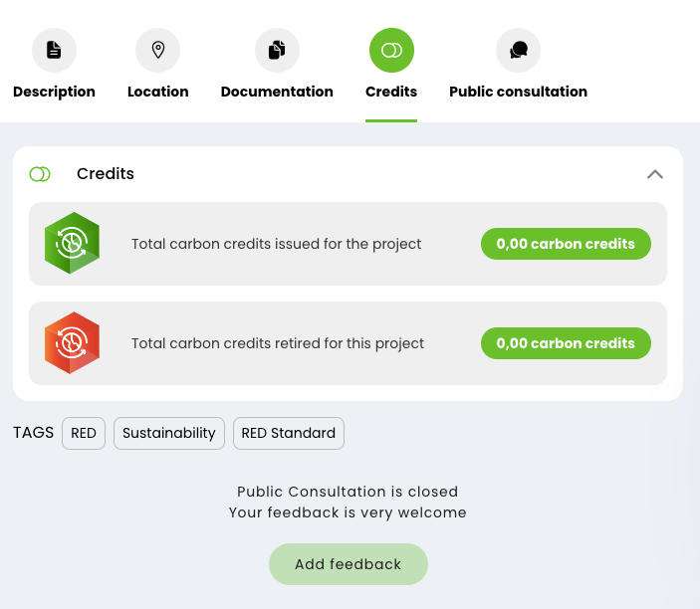The width and height of the screenshot is (700, 609).
Task: Click retired credits 0,00 carbon credits badge
Action: click(x=566, y=343)
